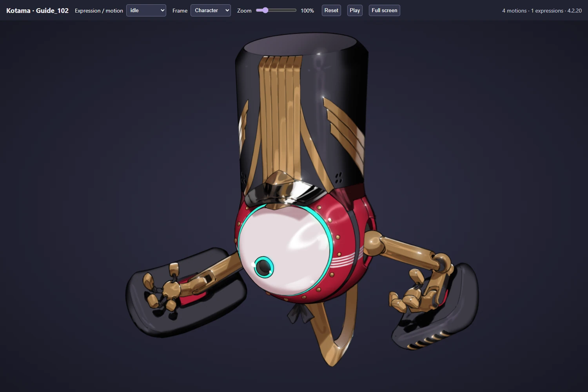Click the "Zoom" label

click(244, 11)
